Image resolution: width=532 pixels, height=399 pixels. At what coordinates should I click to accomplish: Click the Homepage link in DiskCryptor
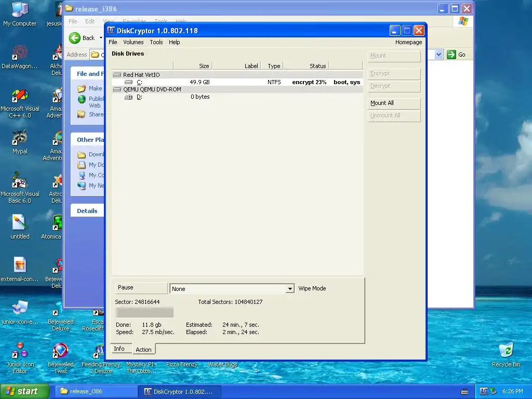click(x=408, y=42)
